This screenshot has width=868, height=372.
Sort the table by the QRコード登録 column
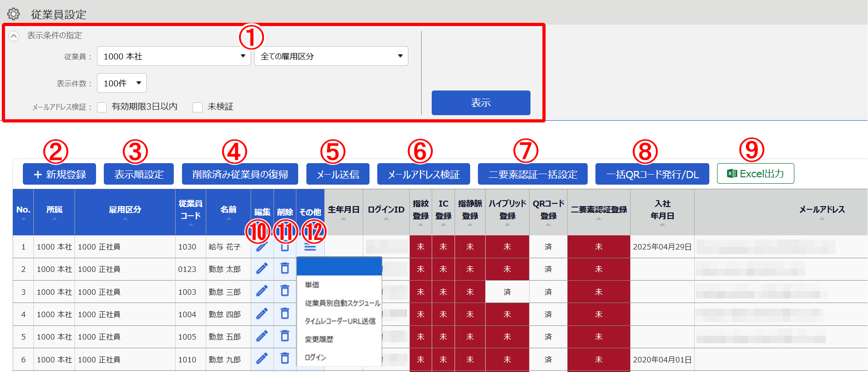(x=548, y=224)
